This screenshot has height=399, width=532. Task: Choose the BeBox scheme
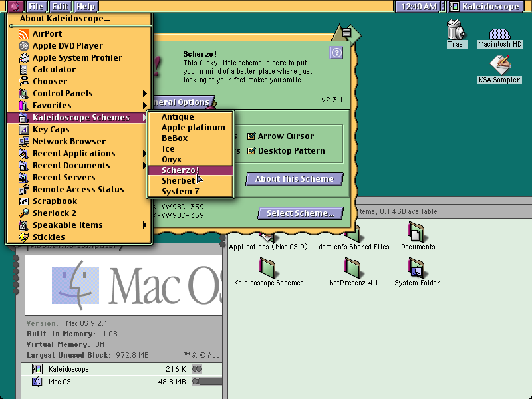point(191,138)
